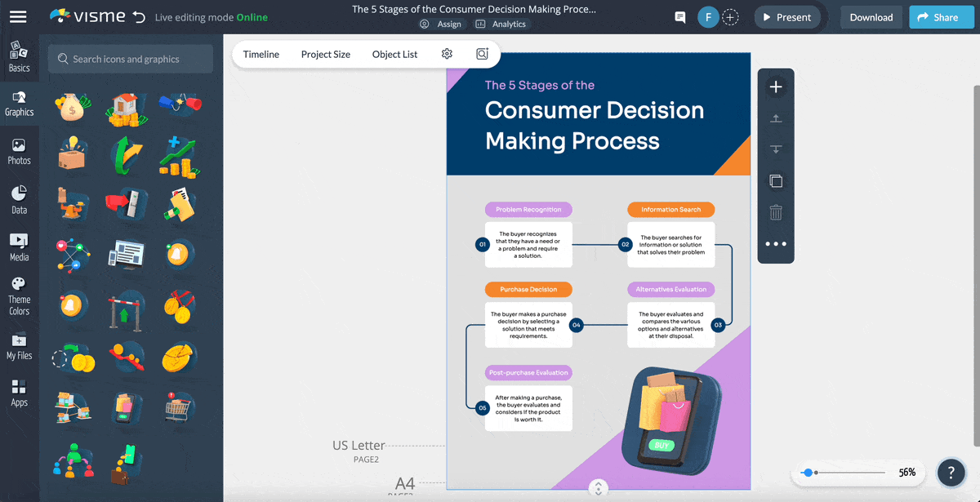The height and width of the screenshot is (502, 980).
Task: Add a new page with plus icon
Action: point(776,87)
